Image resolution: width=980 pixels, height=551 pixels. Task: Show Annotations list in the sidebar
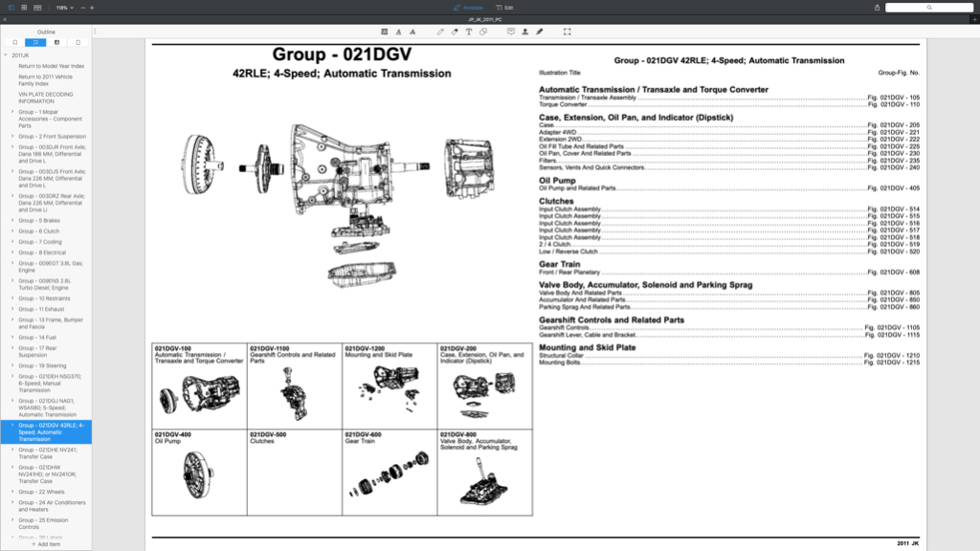coord(56,42)
